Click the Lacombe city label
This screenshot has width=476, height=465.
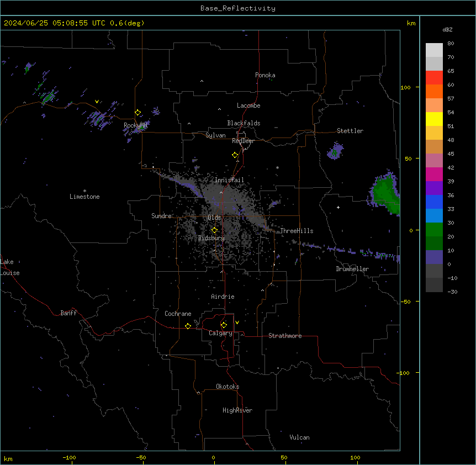click(248, 105)
